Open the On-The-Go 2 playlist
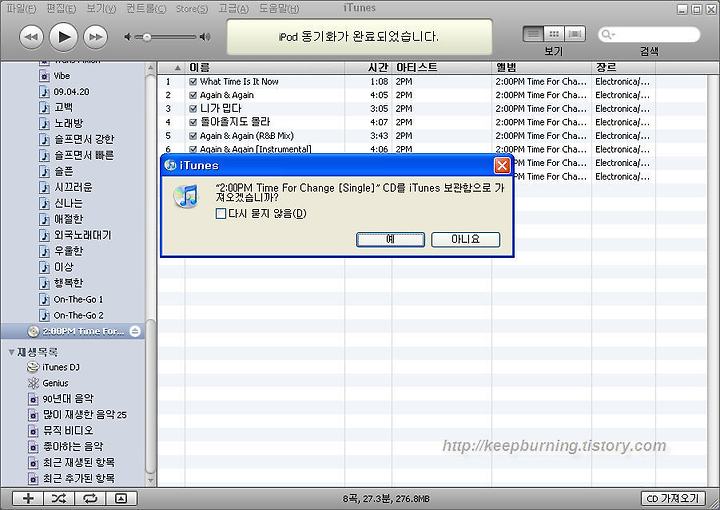The width and height of the screenshot is (720, 510). pos(78,315)
